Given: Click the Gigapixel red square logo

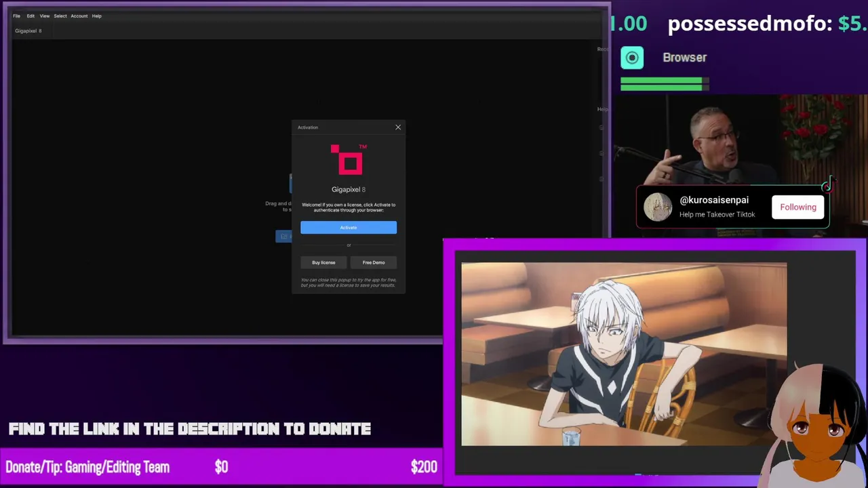Looking at the screenshot, I should coord(349,159).
